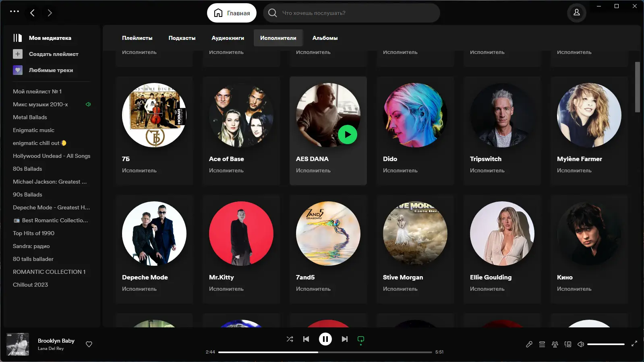Toggle shuffle playback

tap(290, 339)
